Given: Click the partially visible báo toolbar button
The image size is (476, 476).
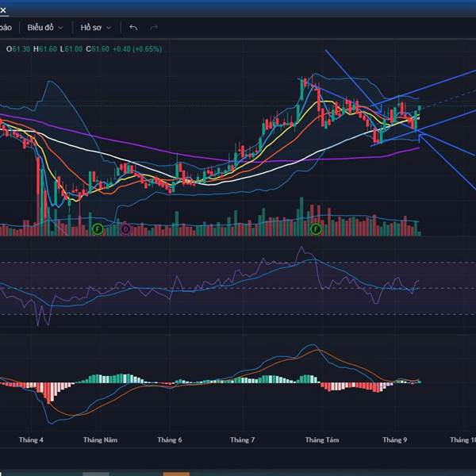Looking at the screenshot, I should (x=6, y=28).
